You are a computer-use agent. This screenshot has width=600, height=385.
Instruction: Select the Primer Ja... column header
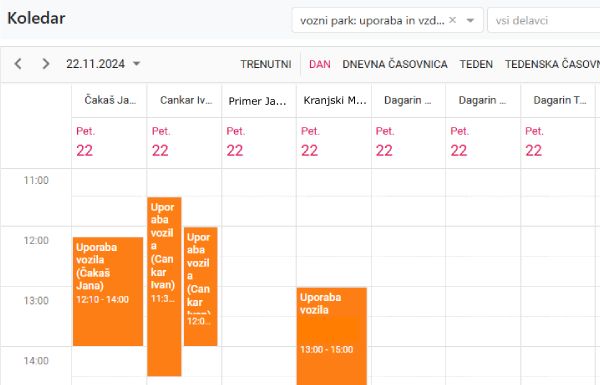point(257,101)
